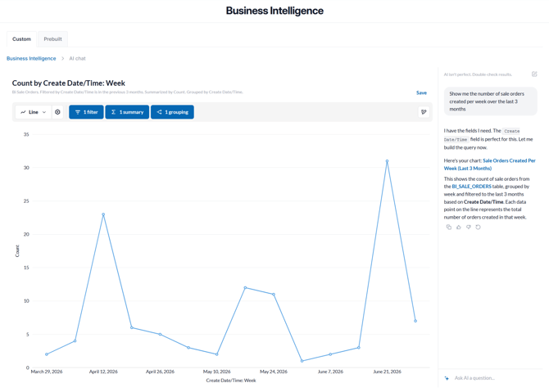This screenshot has height=392, width=549.
Task: Click the 'June 7, 2026' axis label
Action: [x=330, y=372]
